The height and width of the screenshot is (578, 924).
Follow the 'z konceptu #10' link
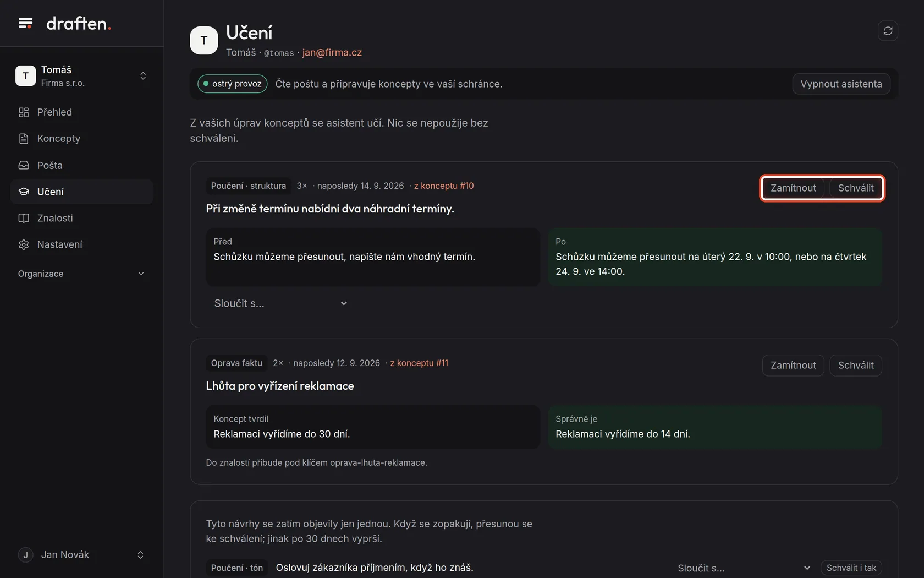[444, 186]
